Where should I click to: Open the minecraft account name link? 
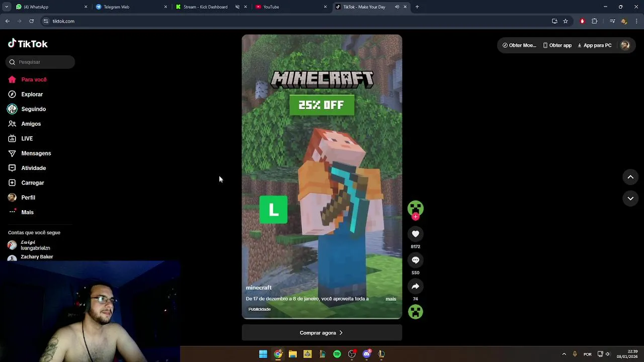pyautogui.click(x=259, y=288)
